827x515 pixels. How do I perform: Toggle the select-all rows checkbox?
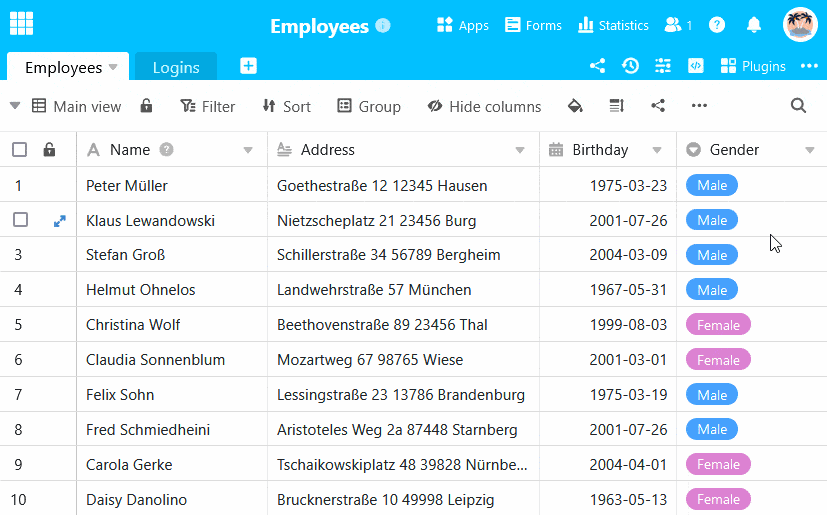[20, 150]
